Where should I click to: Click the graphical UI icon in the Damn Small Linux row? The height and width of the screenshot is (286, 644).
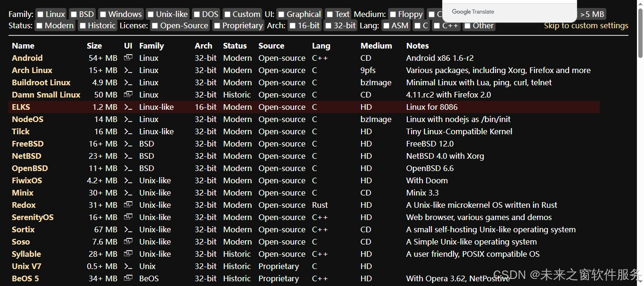click(128, 95)
